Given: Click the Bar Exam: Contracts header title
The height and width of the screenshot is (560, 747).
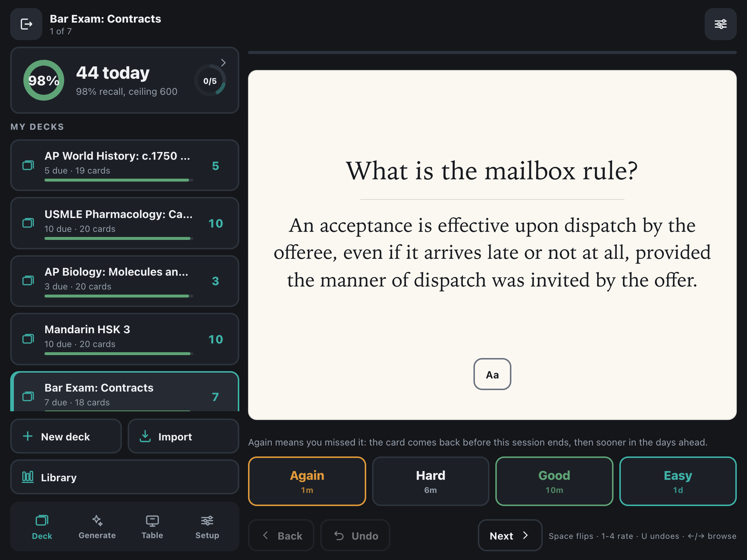Looking at the screenshot, I should point(105,19).
